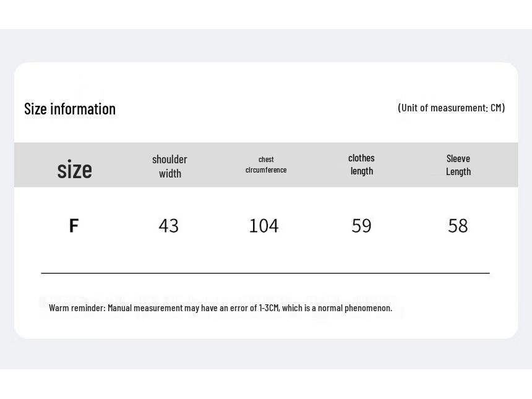532x399 pixels.
Task: Click the chest circumference value 104
Action: click(x=264, y=226)
